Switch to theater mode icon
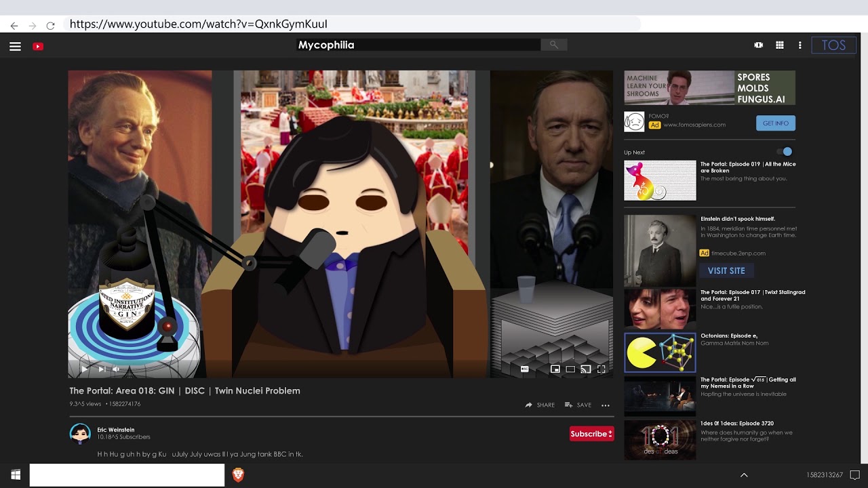 point(570,369)
